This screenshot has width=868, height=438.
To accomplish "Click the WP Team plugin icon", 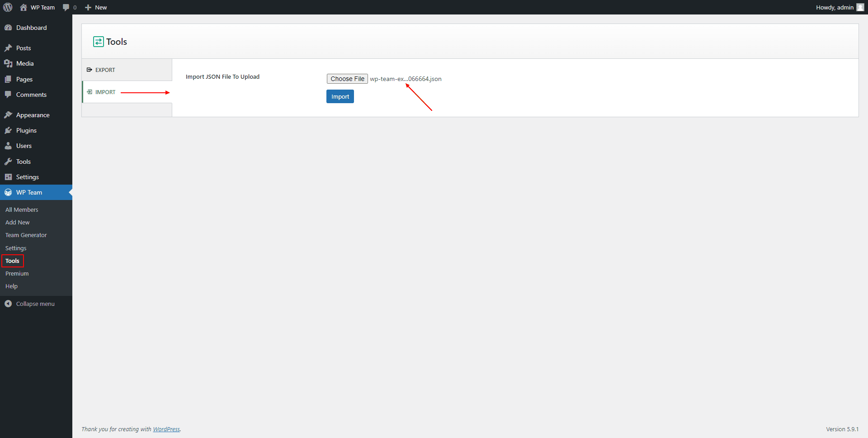I will [x=8, y=192].
